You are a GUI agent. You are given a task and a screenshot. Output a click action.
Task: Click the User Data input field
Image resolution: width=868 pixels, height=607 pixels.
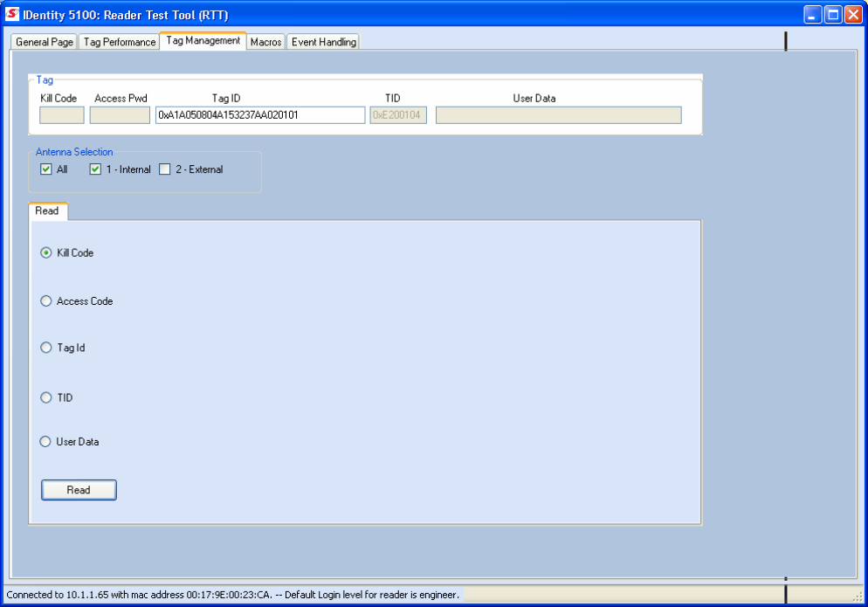tap(559, 115)
